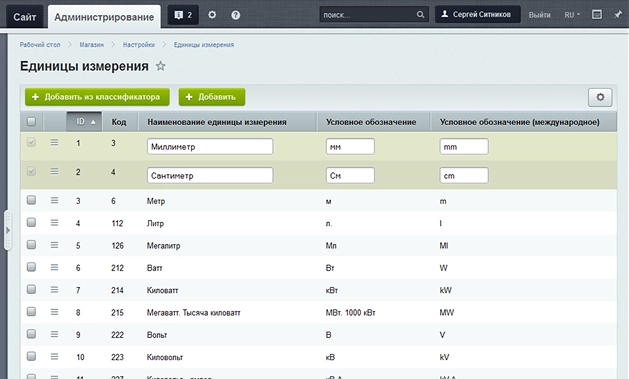Open the action menu for Миллиметр row
The image size is (629, 379).
(x=55, y=142)
